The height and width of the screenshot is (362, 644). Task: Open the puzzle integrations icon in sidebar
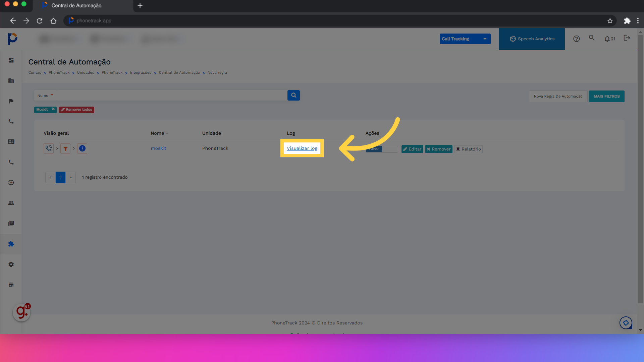coord(11,244)
